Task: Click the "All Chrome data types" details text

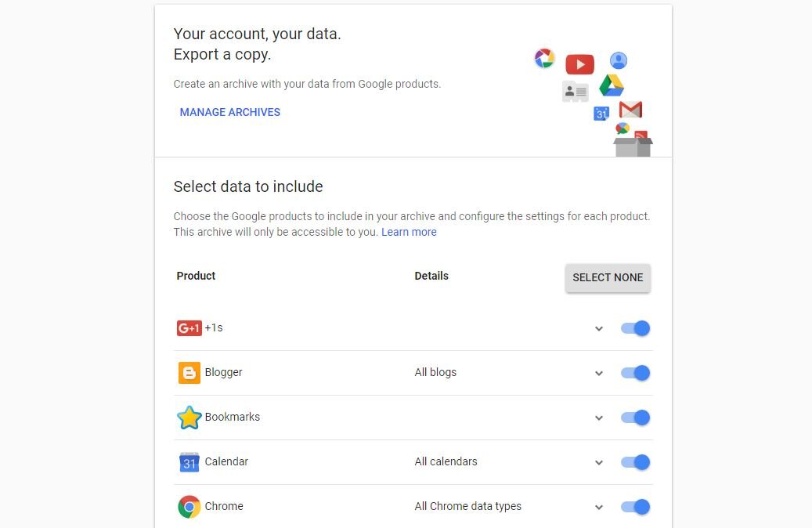Action: (467, 506)
